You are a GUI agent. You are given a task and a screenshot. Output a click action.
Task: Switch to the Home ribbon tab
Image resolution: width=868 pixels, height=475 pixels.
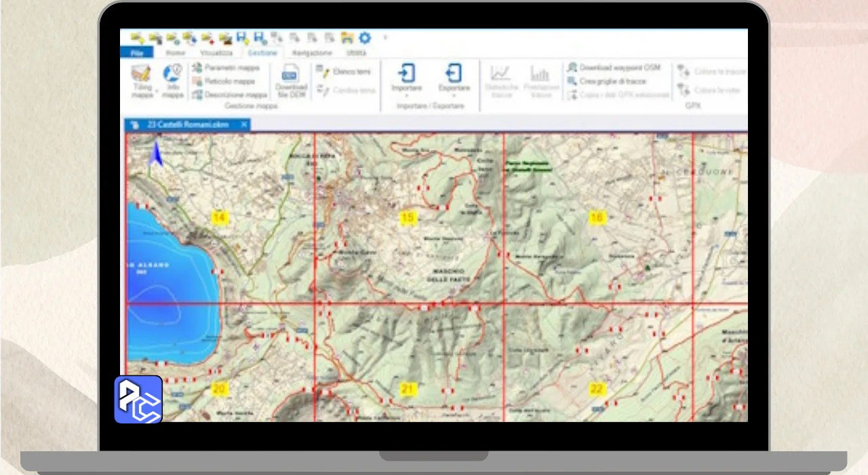click(176, 53)
